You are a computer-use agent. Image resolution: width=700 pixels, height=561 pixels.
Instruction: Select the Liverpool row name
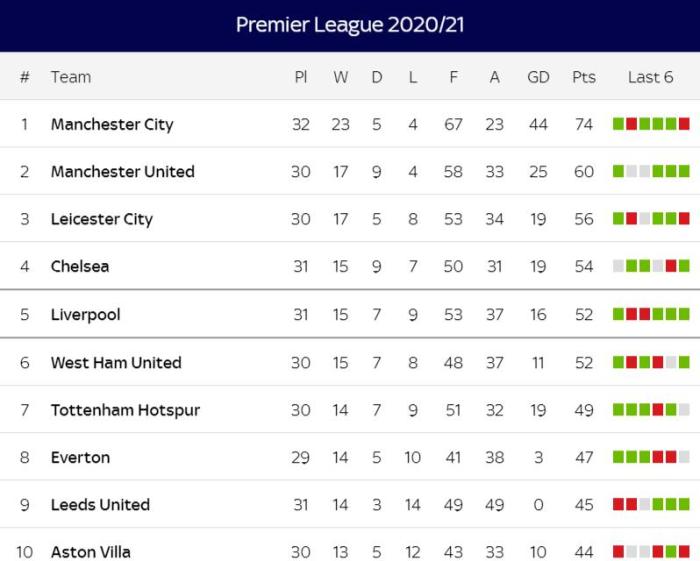point(85,315)
